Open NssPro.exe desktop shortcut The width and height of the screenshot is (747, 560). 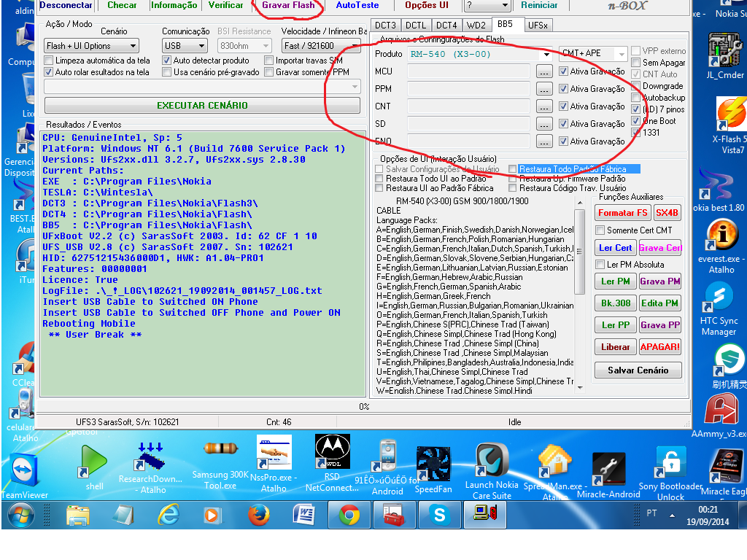[274, 464]
